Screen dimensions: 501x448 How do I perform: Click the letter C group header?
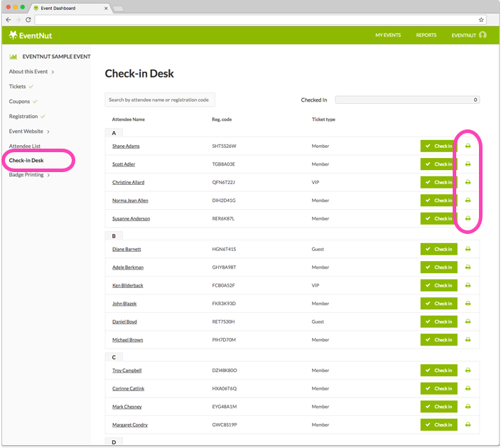114,357
